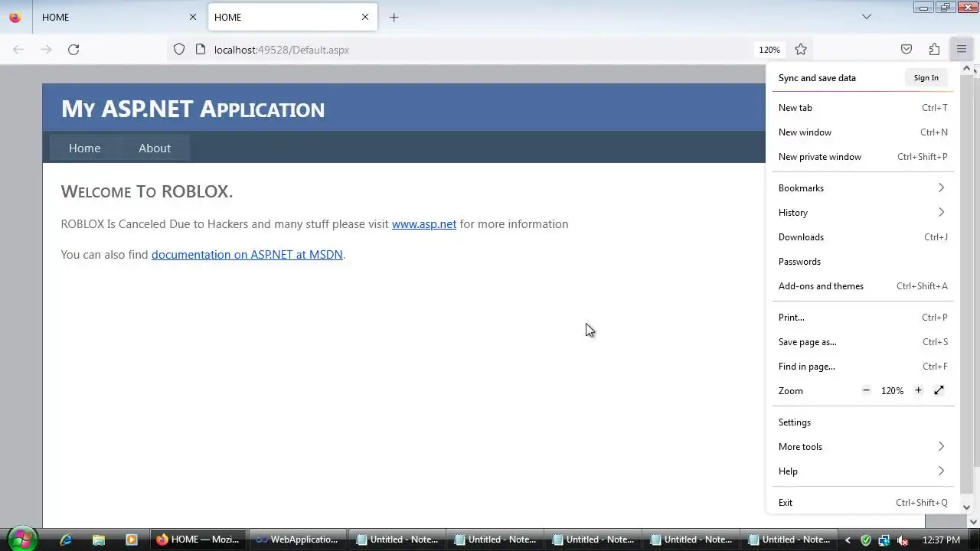This screenshot has width=980, height=551.
Task: Select Print... in the menu
Action: pos(863,318)
